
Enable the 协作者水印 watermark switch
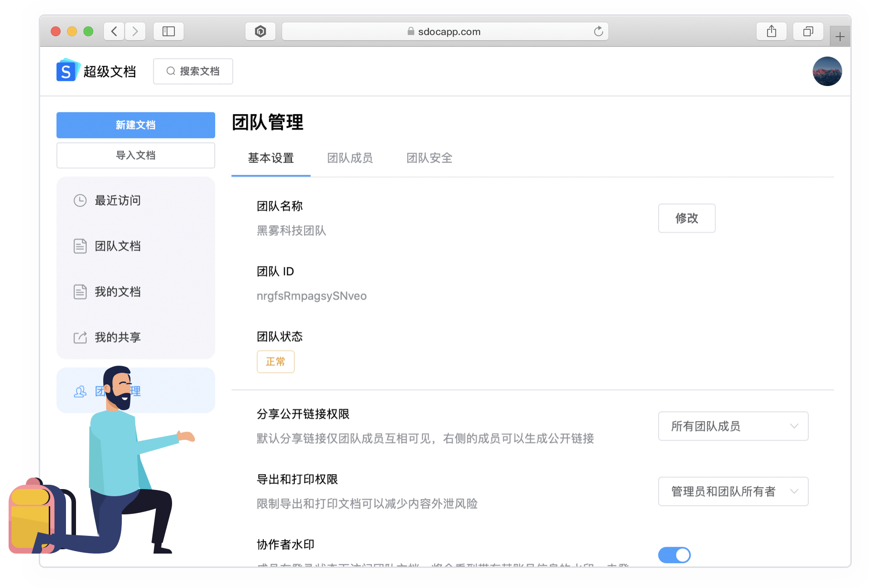[674, 555]
